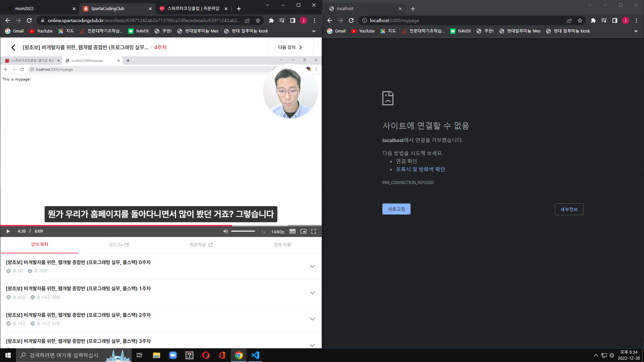Open Chrome menu in right window
644x362 pixels.
point(636,20)
